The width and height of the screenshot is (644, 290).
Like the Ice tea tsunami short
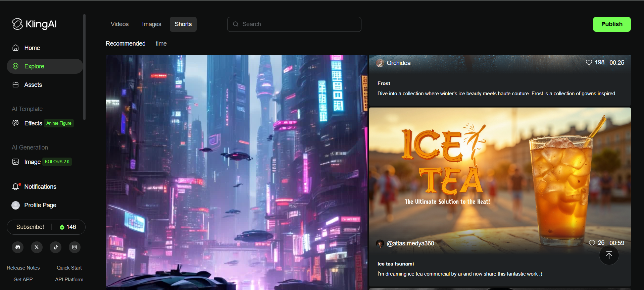click(592, 243)
